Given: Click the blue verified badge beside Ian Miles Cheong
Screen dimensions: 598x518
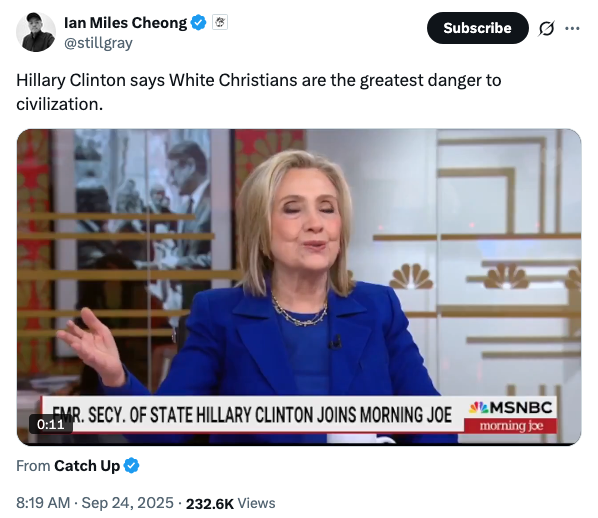Looking at the screenshot, I should [x=198, y=23].
